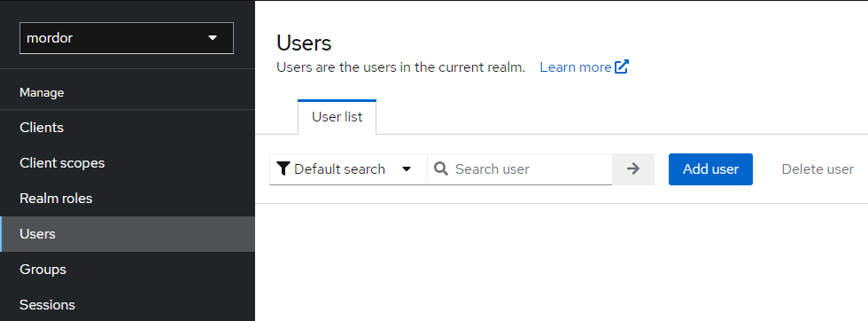Click the realm description text
The width and height of the screenshot is (868, 321).
click(400, 67)
